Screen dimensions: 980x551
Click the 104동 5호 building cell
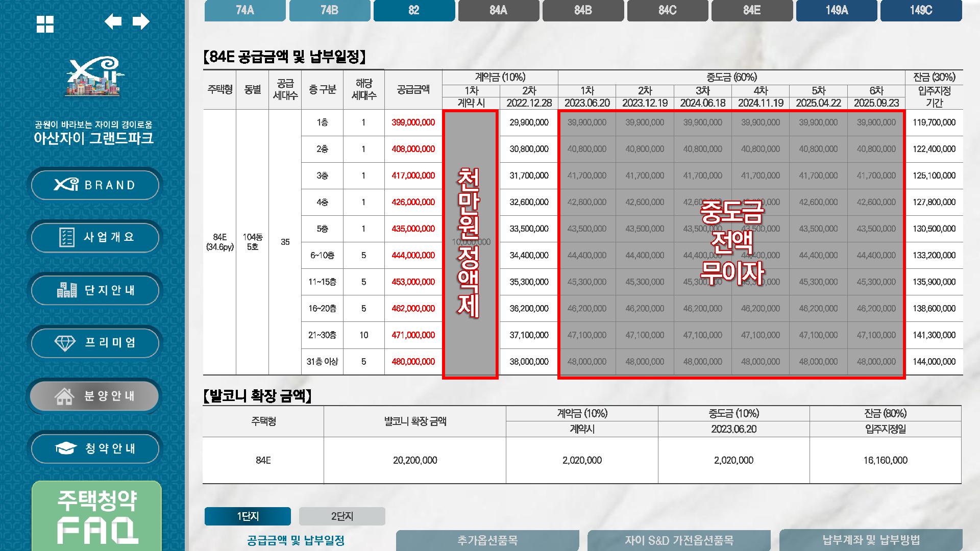pyautogui.click(x=253, y=242)
